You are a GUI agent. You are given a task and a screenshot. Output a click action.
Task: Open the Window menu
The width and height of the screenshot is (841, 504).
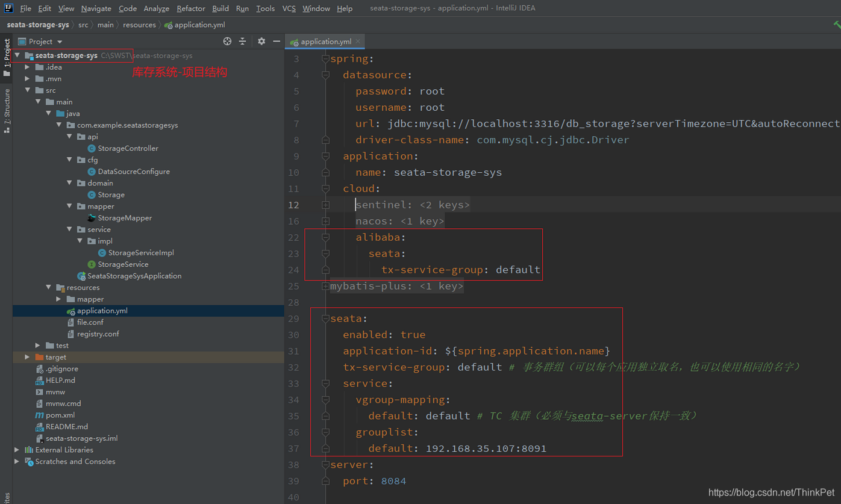click(x=316, y=8)
